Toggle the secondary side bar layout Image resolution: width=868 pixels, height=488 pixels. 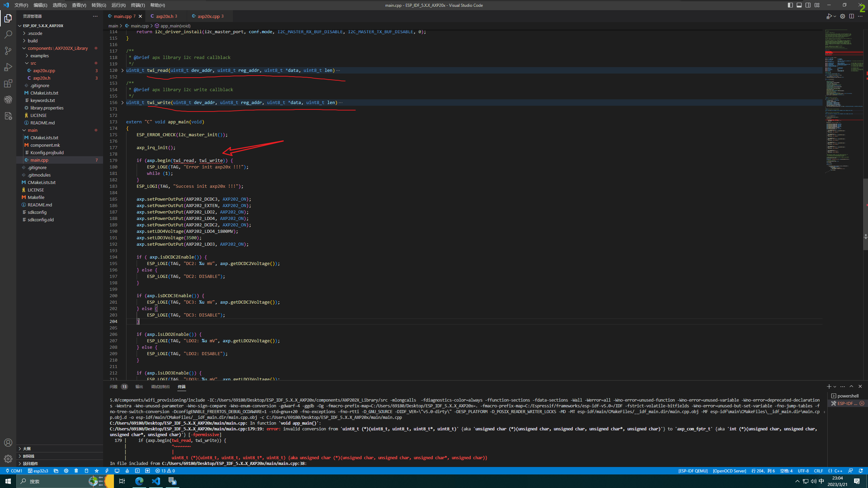808,5
